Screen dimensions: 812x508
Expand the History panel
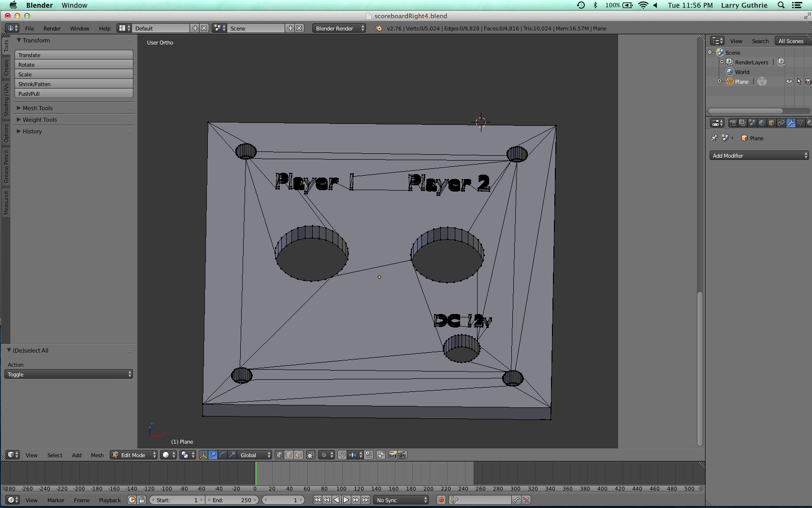click(x=32, y=132)
